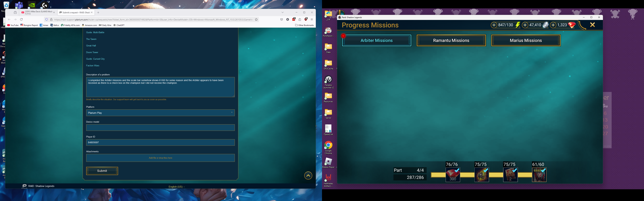The height and width of the screenshot is (201, 644).
Task: Open the Amazon.com bookmark
Action: coord(89,25)
